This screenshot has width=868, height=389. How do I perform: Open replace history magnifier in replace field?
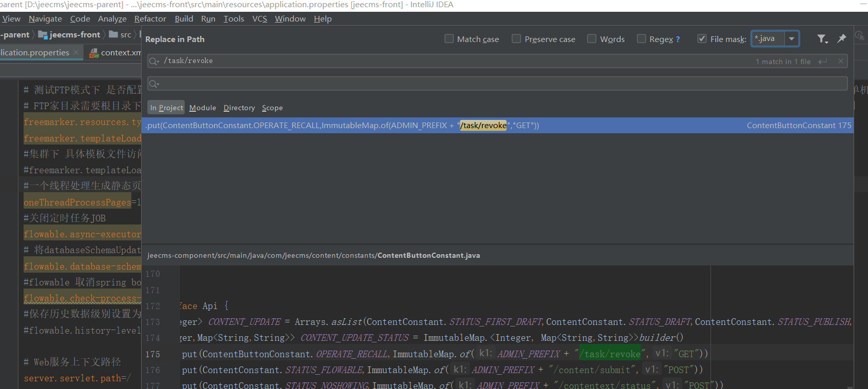pyautogui.click(x=153, y=84)
